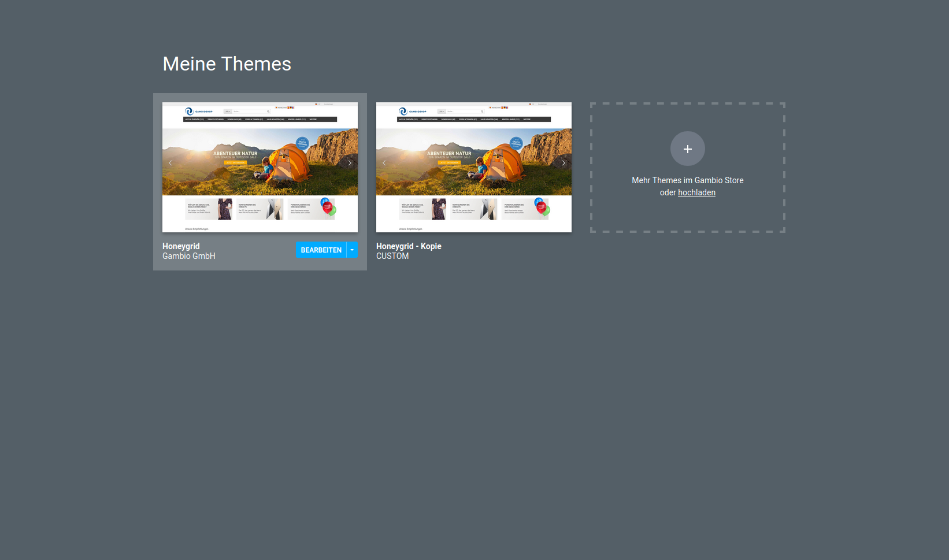
Task: Click the plus icon to add a theme
Action: (x=687, y=149)
